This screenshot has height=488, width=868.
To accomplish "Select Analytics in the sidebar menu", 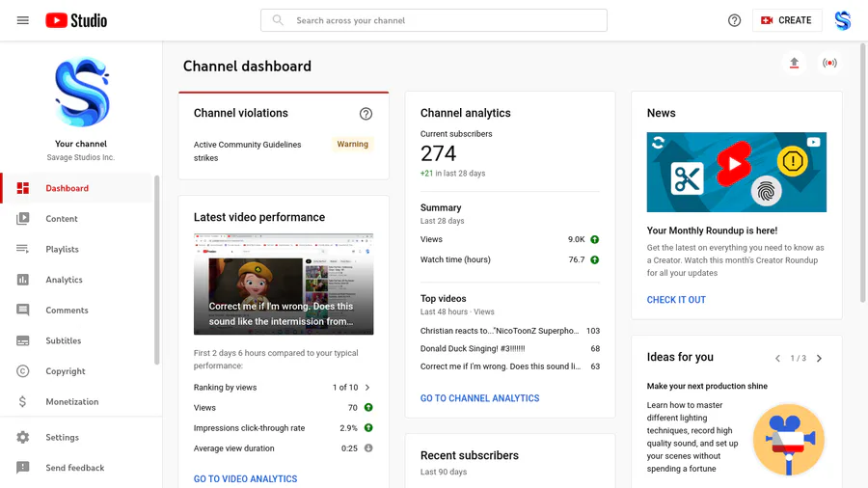I will coord(64,280).
